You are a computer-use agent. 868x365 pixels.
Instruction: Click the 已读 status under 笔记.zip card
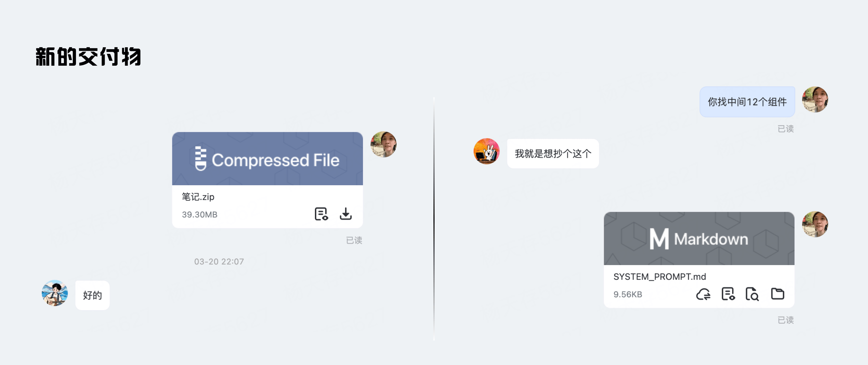[x=354, y=240]
